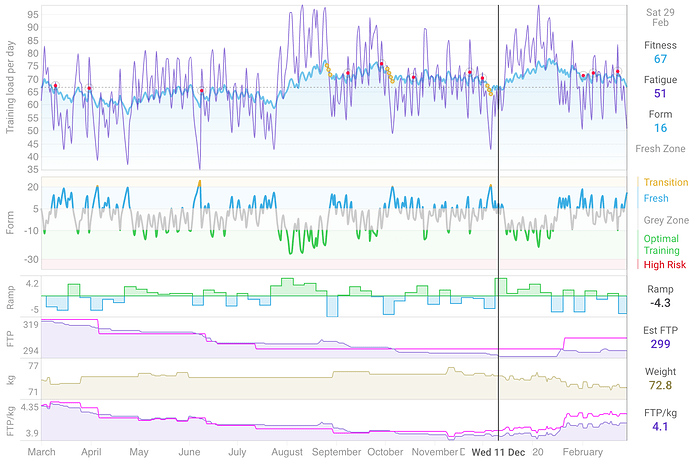The image size is (690, 465).
Task: Click the October label on the time axis
Action: 385,452
